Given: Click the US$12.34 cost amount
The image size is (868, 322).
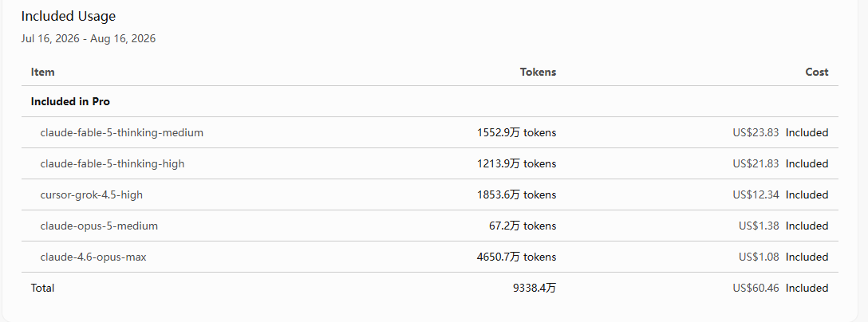Looking at the screenshot, I should pos(756,194).
